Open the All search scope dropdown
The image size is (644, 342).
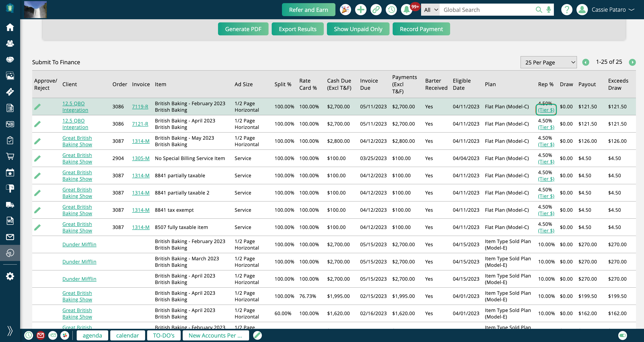click(430, 10)
